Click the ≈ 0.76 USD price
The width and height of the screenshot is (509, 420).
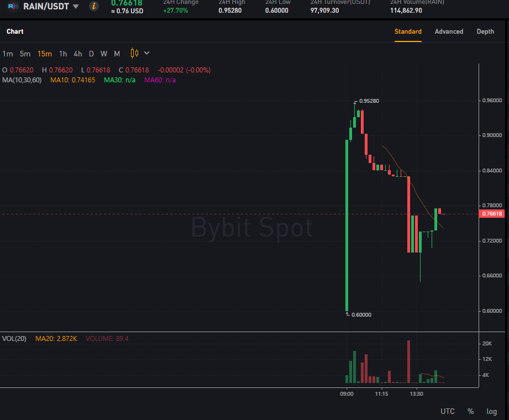[x=127, y=11]
